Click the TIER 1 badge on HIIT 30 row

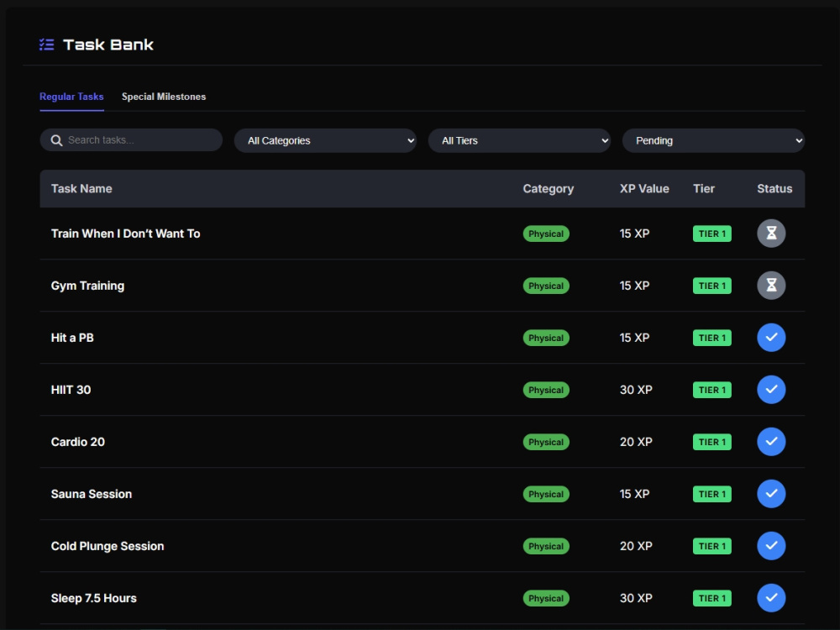coord(712,390)
